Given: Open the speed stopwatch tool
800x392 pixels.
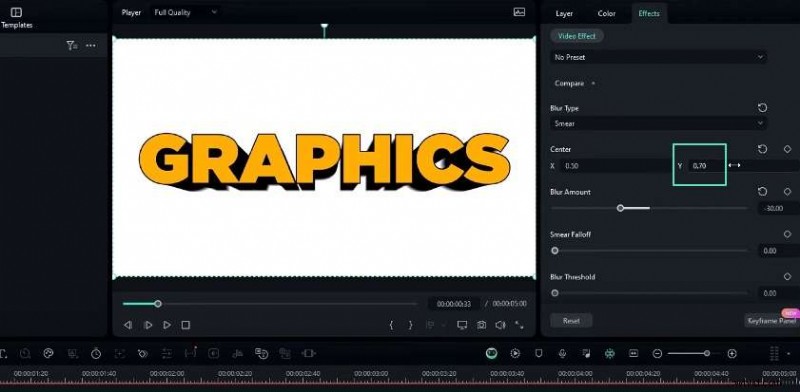Looking at the screenshot, I should point(96,353).
